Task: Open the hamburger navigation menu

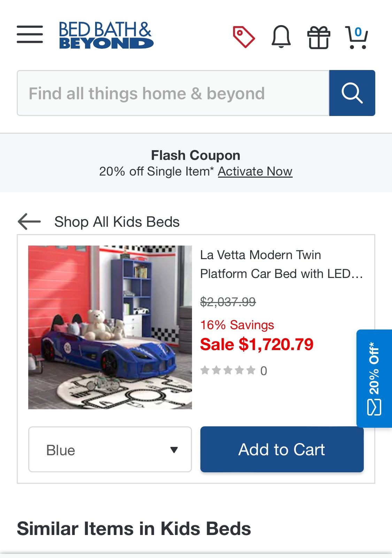Action: click(29, 35)
